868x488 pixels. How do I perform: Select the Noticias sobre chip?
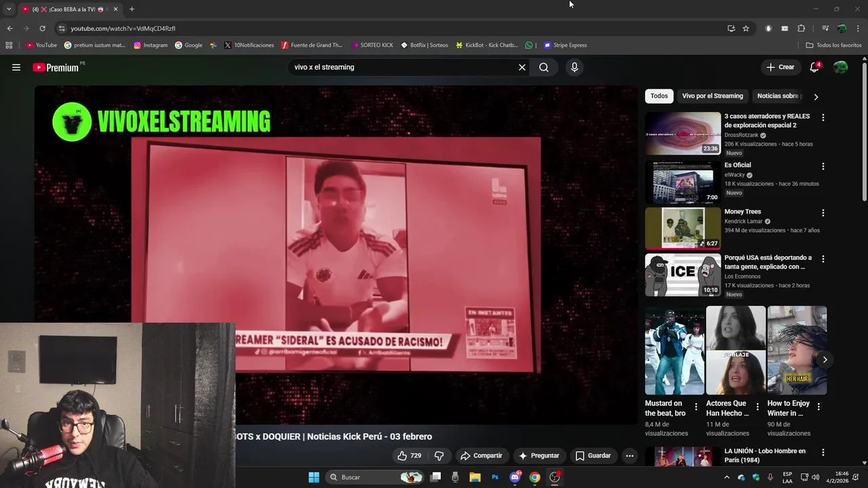click(778, 96)
